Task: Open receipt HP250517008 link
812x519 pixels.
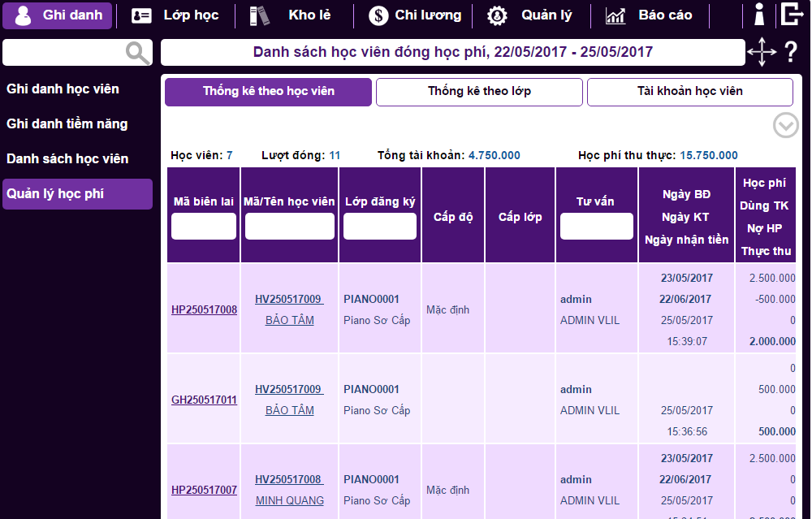Action: (204, 309)
